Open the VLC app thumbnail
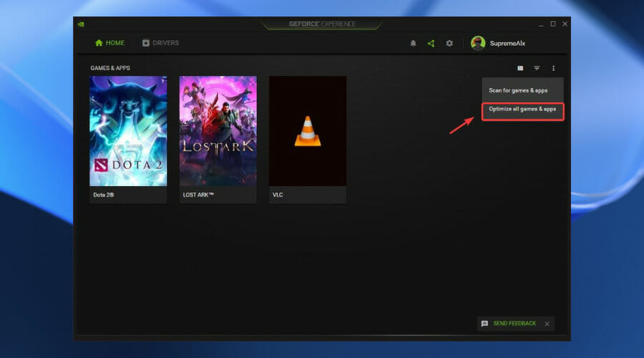Viewport: 644px width, 358px height. [308, 131]
